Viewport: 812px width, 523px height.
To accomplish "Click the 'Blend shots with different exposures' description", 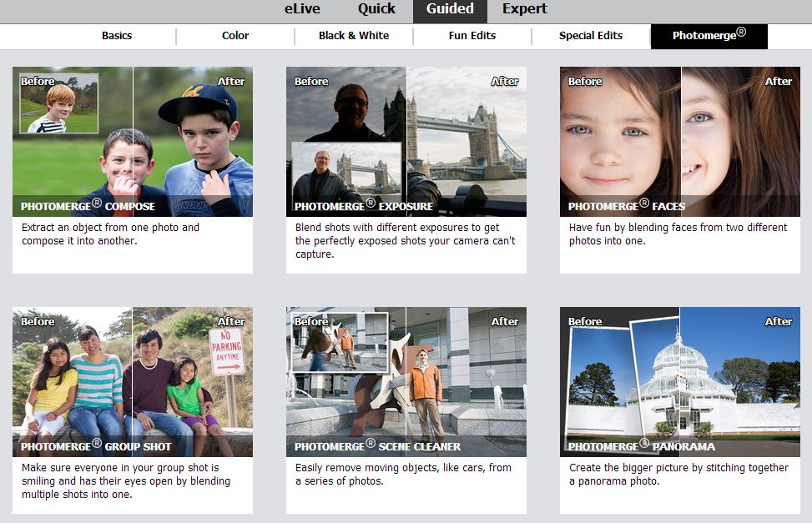I will pos(406,241).
